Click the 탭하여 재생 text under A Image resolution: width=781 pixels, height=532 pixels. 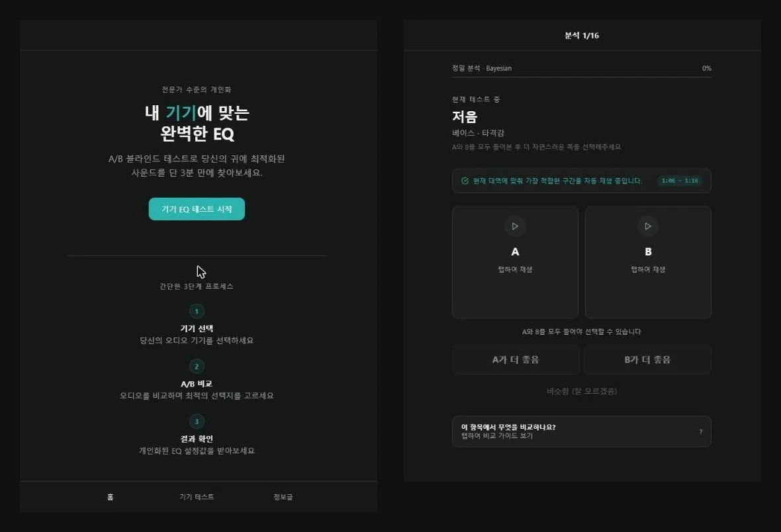[x=515, y=269]
